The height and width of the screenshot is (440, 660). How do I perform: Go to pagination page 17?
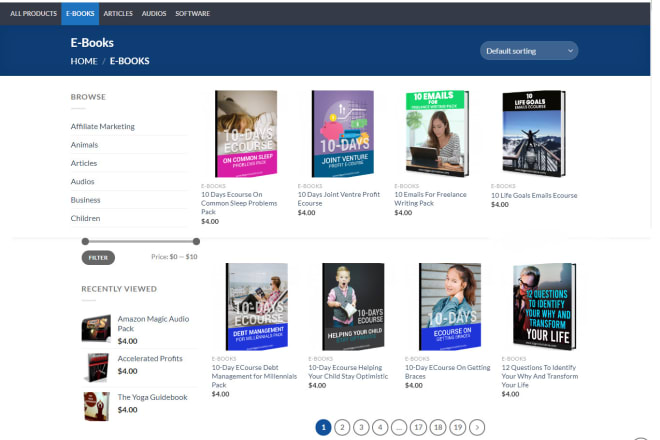click(418, 427)
